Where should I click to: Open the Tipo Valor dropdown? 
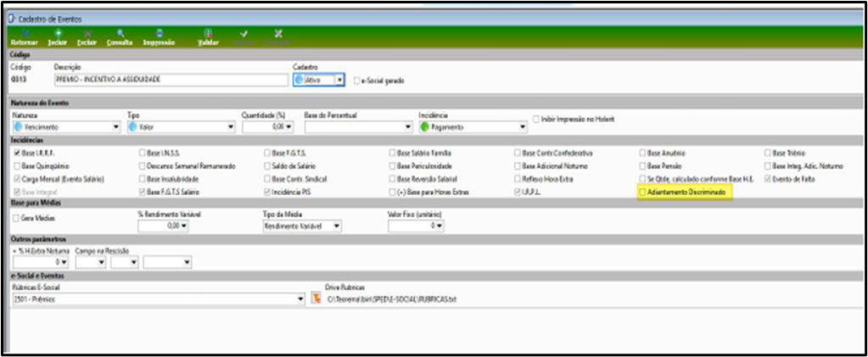pyautogui.click(x=232, y=127)
